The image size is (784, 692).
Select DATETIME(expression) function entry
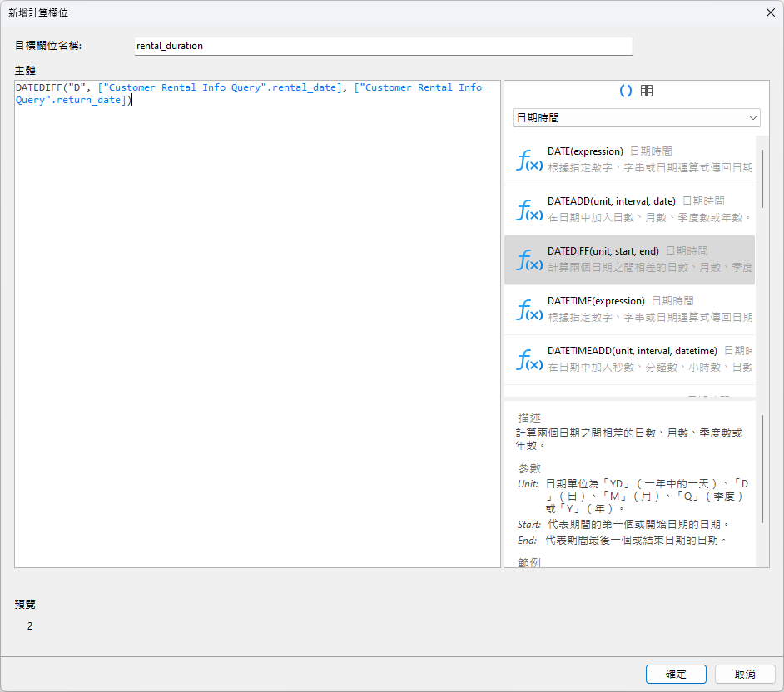coord(641,309)
